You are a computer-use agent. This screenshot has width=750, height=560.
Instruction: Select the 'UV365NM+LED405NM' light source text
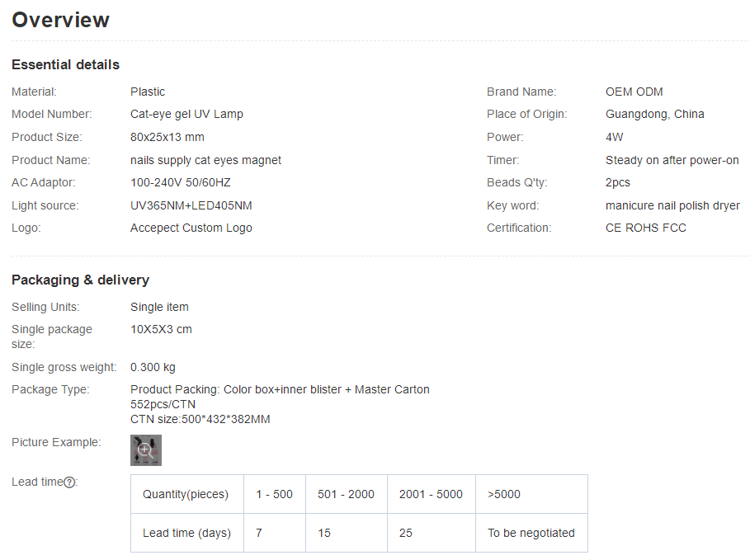pyautogui.click(x=191, y=205)
